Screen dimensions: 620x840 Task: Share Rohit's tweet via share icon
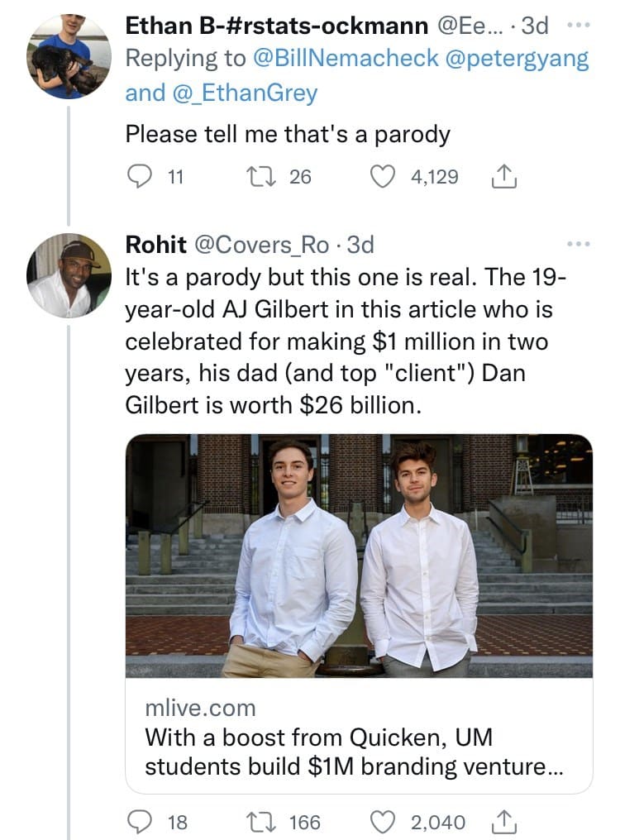pos(503,822)
